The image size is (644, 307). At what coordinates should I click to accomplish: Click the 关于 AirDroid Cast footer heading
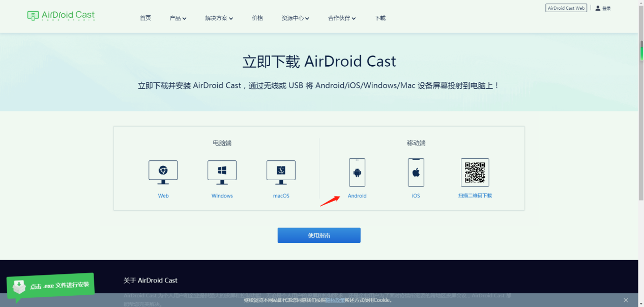[151, 281]
